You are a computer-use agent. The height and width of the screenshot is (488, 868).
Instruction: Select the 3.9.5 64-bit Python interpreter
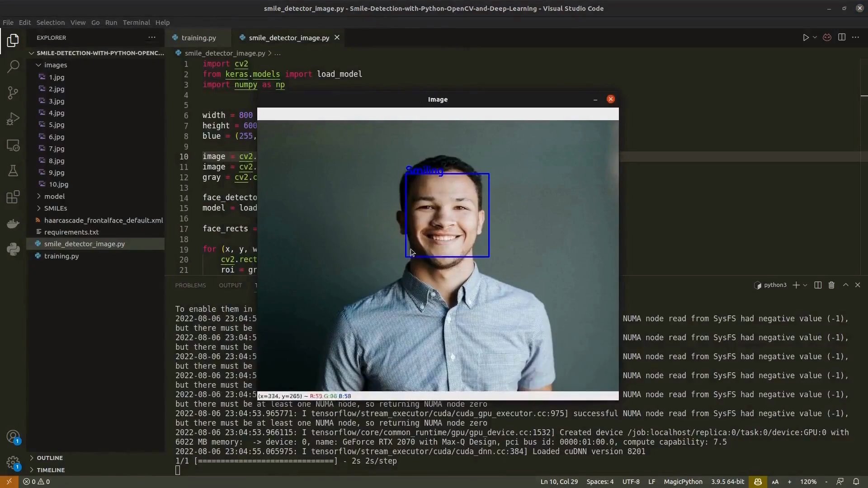[x=727, y=482]
